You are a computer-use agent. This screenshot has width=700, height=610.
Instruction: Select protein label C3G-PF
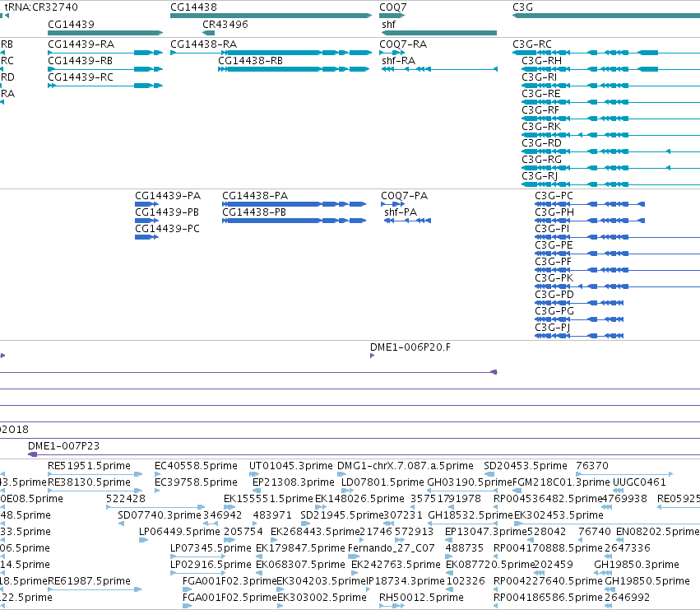pos(553,262)
